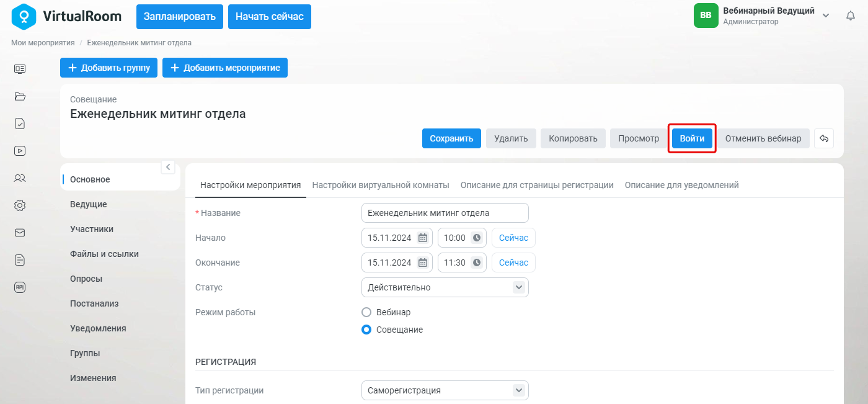Open the user account menu chevron
Screen dimensions: 868x404
[x=826, y=16]
